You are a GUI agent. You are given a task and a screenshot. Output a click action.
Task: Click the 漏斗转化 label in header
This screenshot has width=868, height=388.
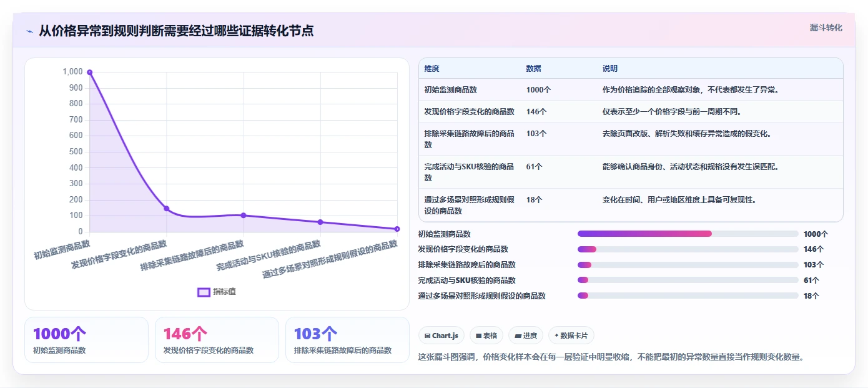[826, 28]
